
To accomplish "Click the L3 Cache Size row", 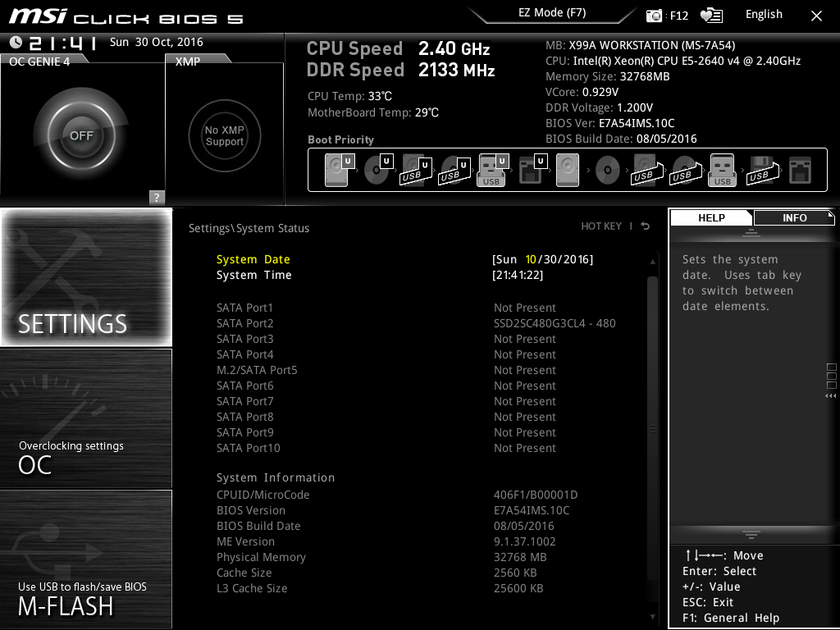I will (x=380, y=587).
